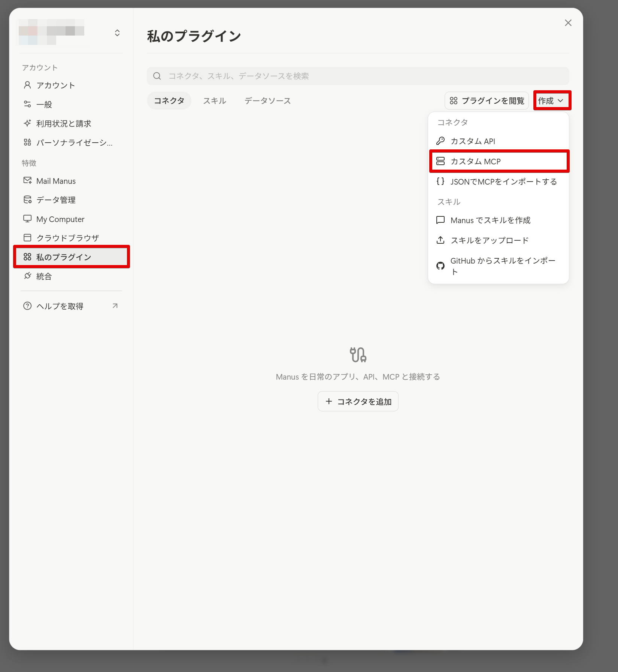Screen dimensions: 618x672
Task: Open 利用状況と請求 in sidebar
Action: [x=71, y=124]
